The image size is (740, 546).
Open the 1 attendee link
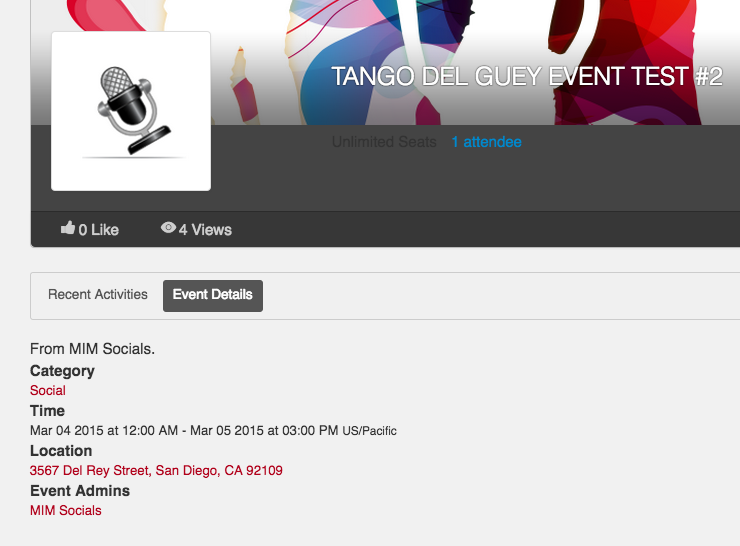coord(486,142)
